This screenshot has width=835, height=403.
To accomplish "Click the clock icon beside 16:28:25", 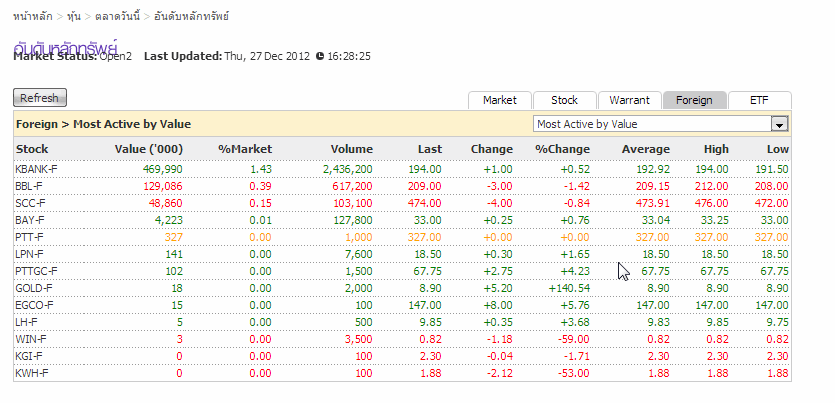I will pos(320,56).
